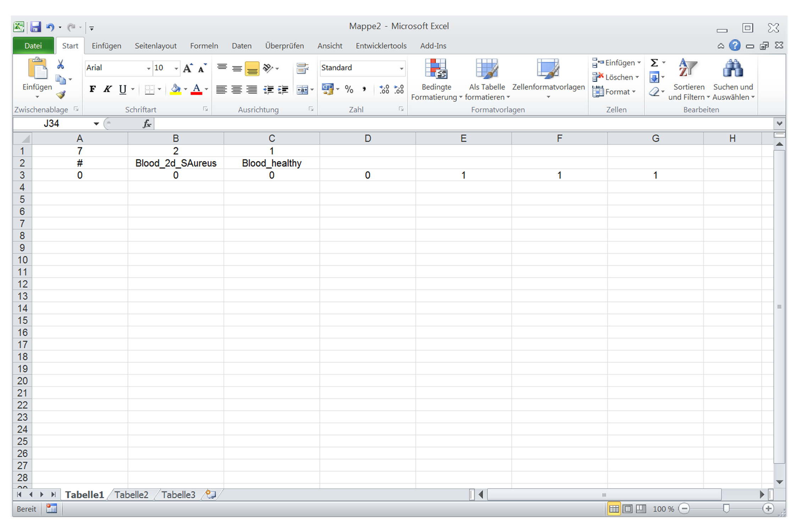The width and height of the screenshot is (800, 532).
Task: Click the insert function fx icon
Action: click(147, 124)
